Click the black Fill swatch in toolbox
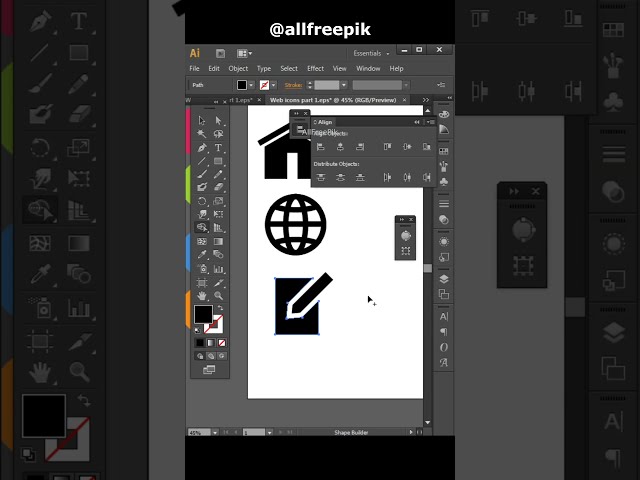Image resolution: width=640 pixels, height=480 pixels. point(203,314)
